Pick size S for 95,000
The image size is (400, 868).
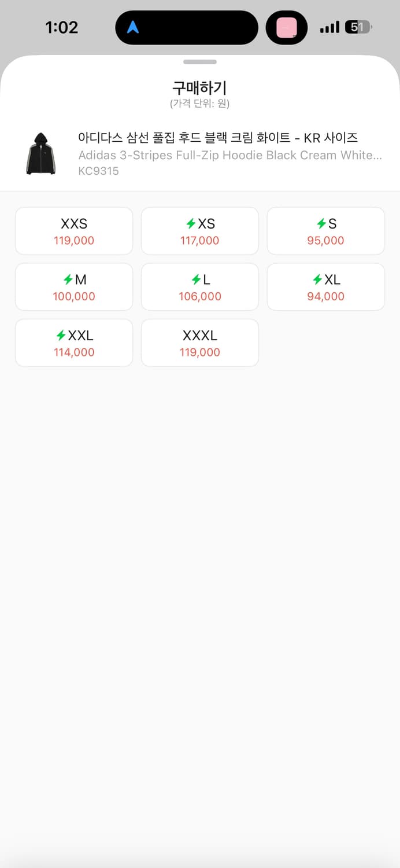(325, 231)
